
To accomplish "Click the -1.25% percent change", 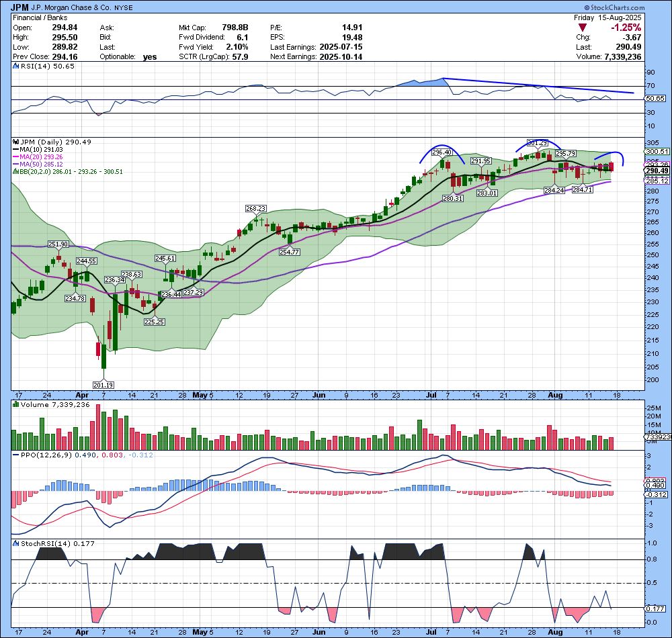I will [x=626, y=28].
